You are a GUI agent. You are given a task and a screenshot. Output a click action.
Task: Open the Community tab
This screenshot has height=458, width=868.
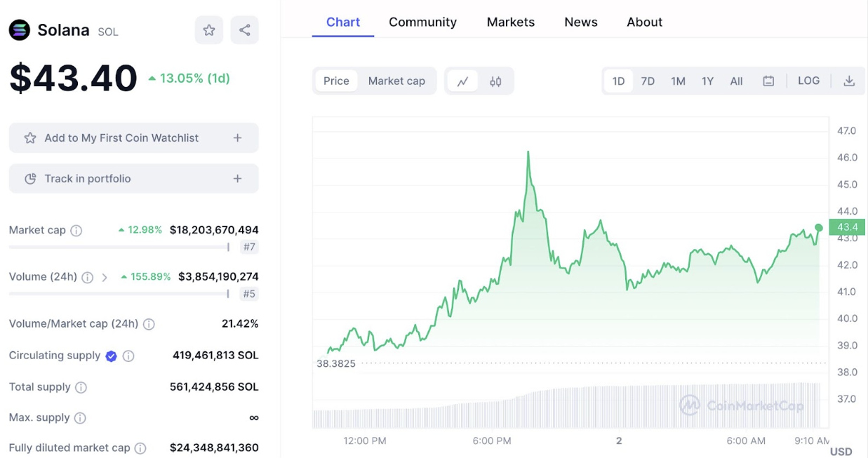422,22
